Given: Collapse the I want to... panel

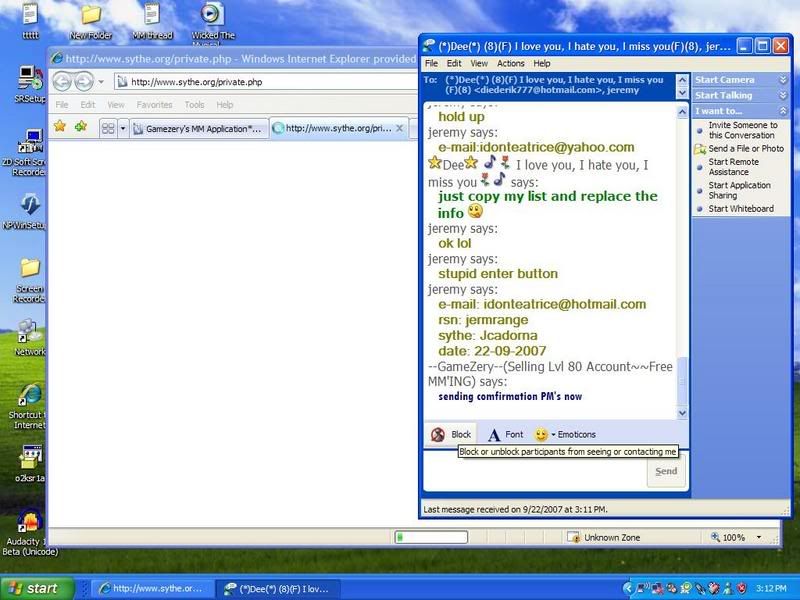Looking at the screenshot, I should pyautogui.click(x=741, y=111).
